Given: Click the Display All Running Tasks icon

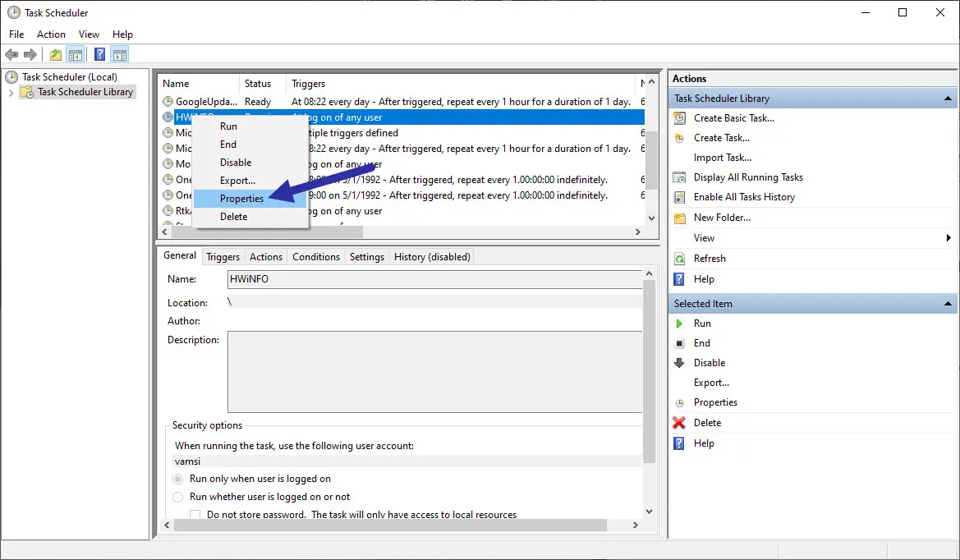Looking at the screenshot, I should pyautogui.click(x=680, y=177).
